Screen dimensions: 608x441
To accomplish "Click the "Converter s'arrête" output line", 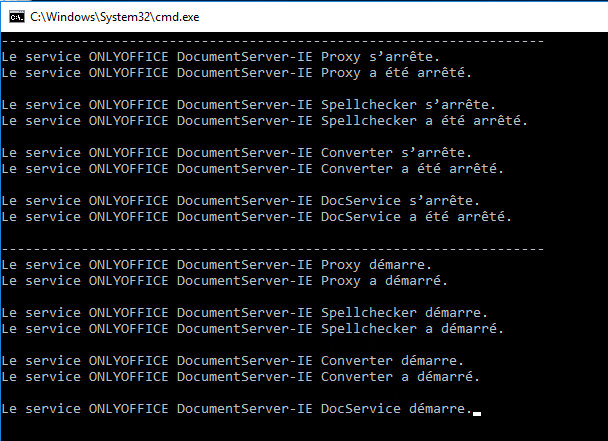I will click(236, 153).
